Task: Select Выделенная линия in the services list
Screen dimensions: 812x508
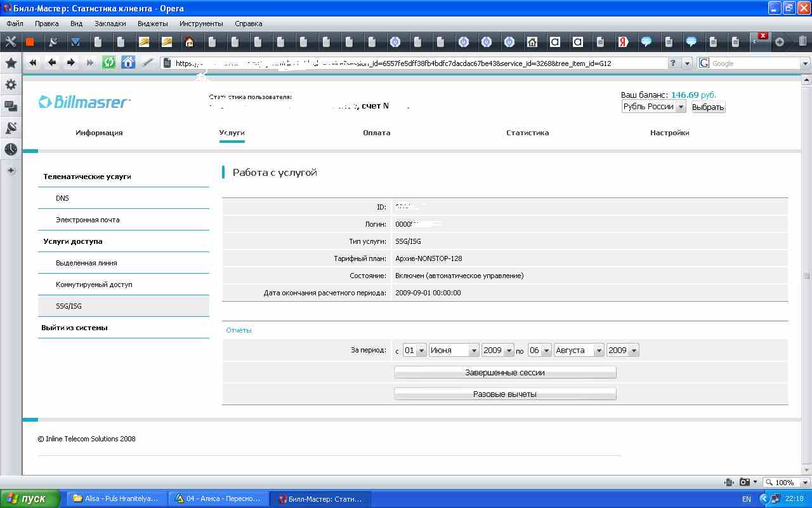Action: point(86,263)
